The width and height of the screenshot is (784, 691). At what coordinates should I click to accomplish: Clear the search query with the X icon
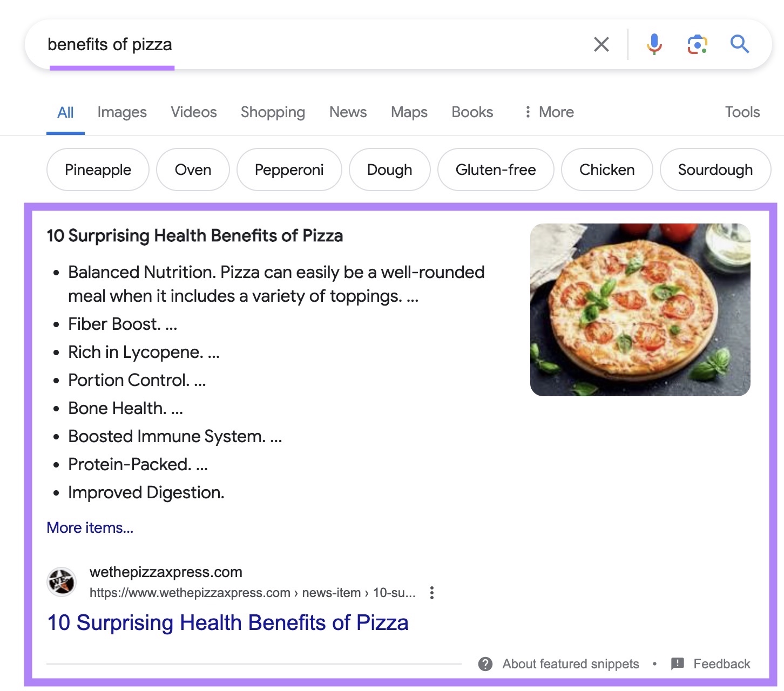601,44
